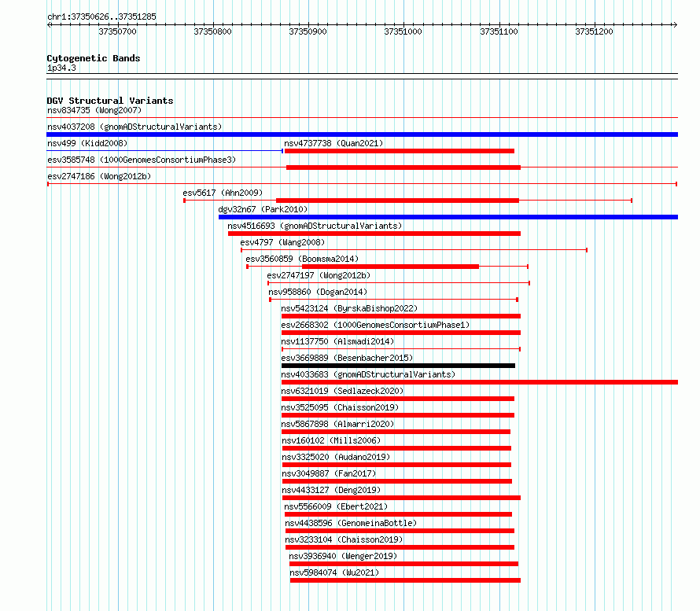Screen dimensions: 700x611
Task: Click esv2747186 (Wong2012b) variant label
Action: coord(99,176)
